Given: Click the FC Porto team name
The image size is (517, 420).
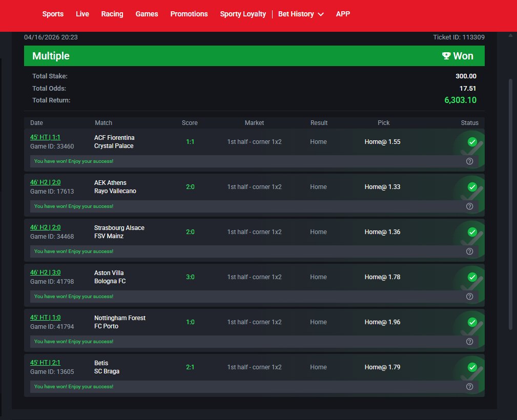Looking at the screenshot, I should [106, 326].
